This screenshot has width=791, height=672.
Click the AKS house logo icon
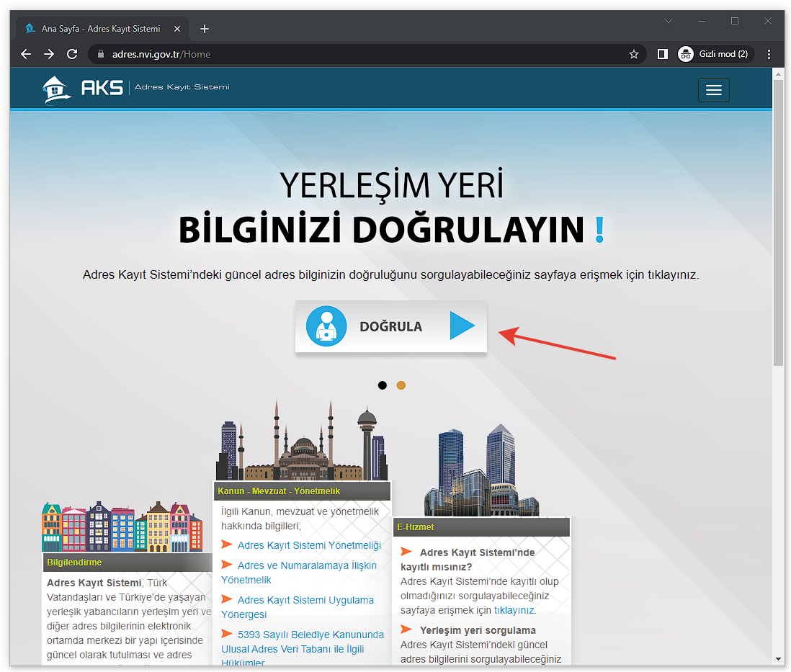tap(57, 89)
